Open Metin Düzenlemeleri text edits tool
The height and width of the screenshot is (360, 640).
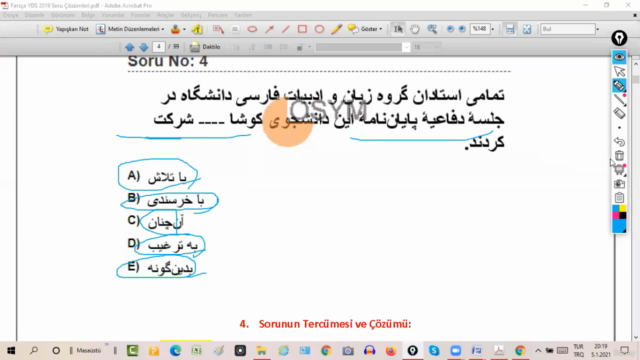(x=130, y=29)
